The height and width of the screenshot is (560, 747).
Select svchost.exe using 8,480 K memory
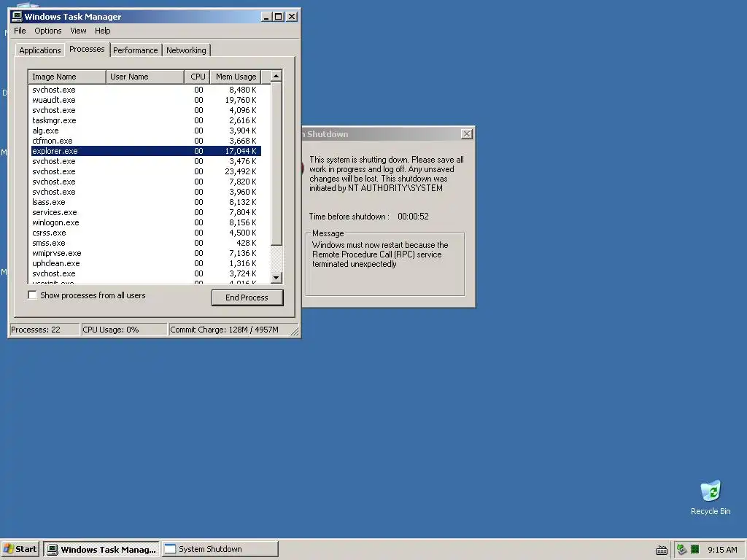tap(145, 90)
